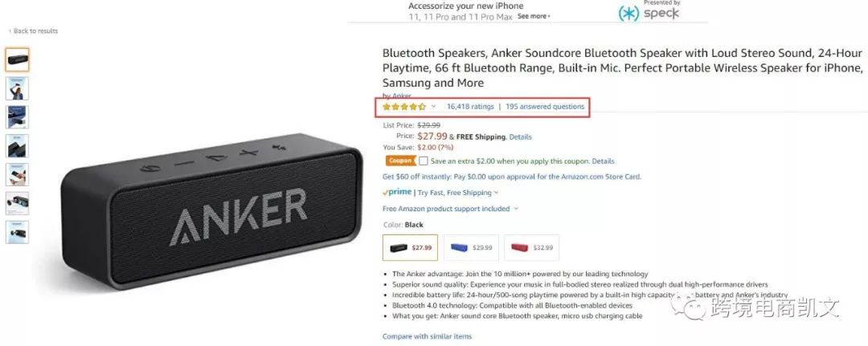Choose the blue color swatch at $29.99
This screenshot has height=346, width=868.
tap(470, 247)
